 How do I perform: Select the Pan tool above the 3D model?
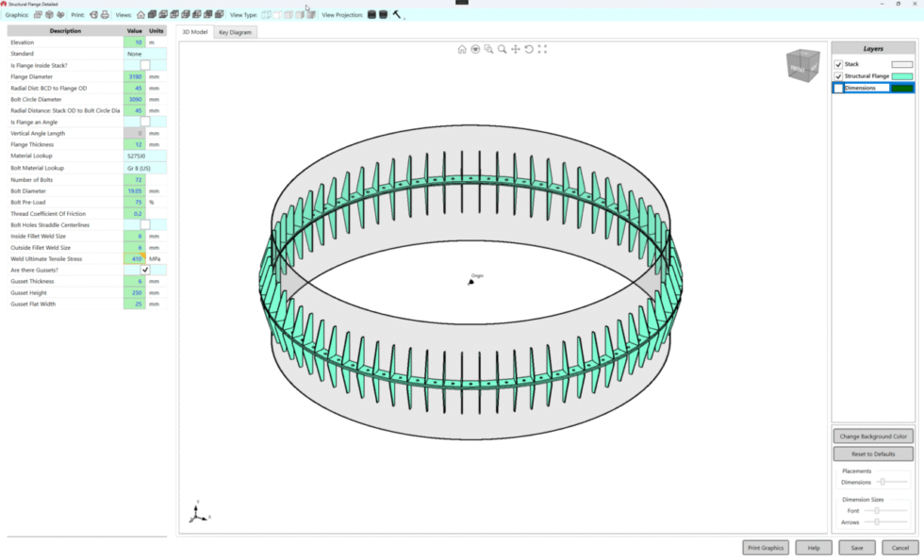pos(516,49)
